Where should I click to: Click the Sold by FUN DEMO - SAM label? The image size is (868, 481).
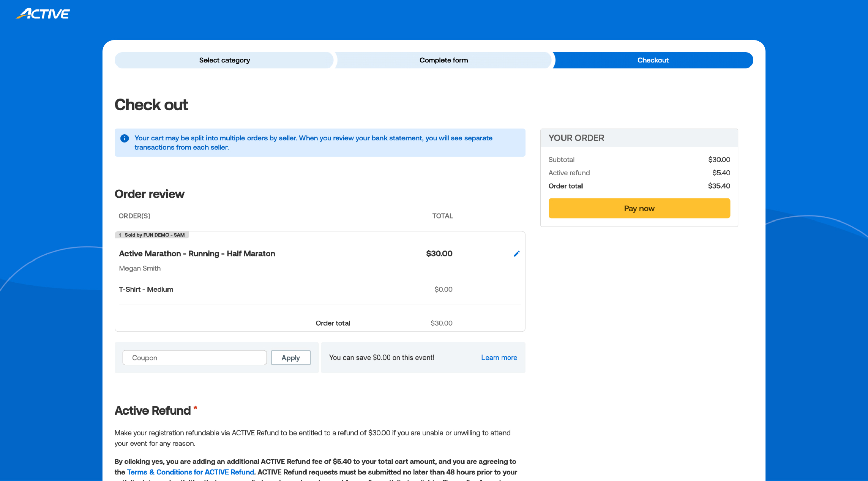(x=152, y=235)
